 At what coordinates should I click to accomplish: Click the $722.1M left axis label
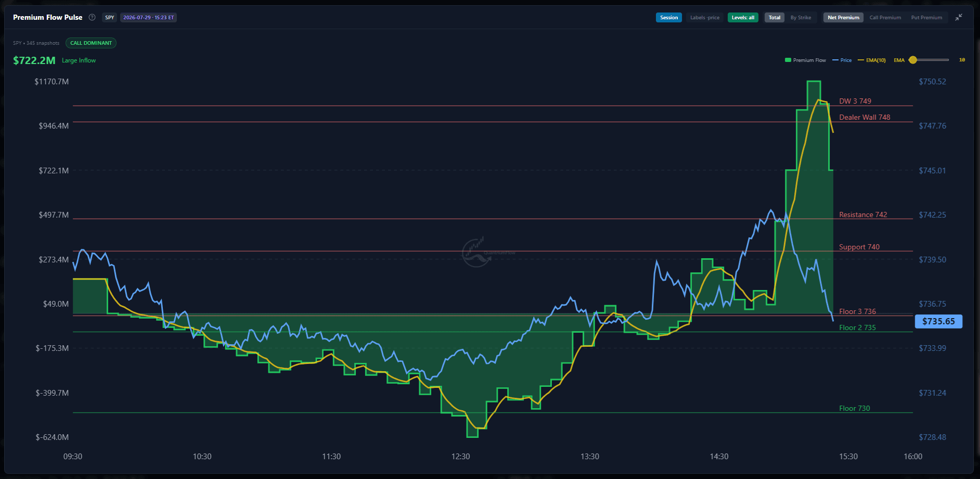[x=54, y=171]
